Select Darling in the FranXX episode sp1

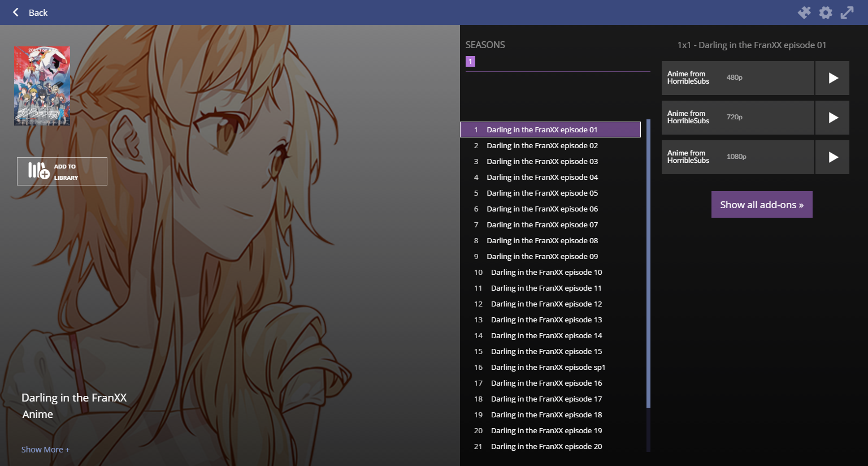[x=550, y=367]
